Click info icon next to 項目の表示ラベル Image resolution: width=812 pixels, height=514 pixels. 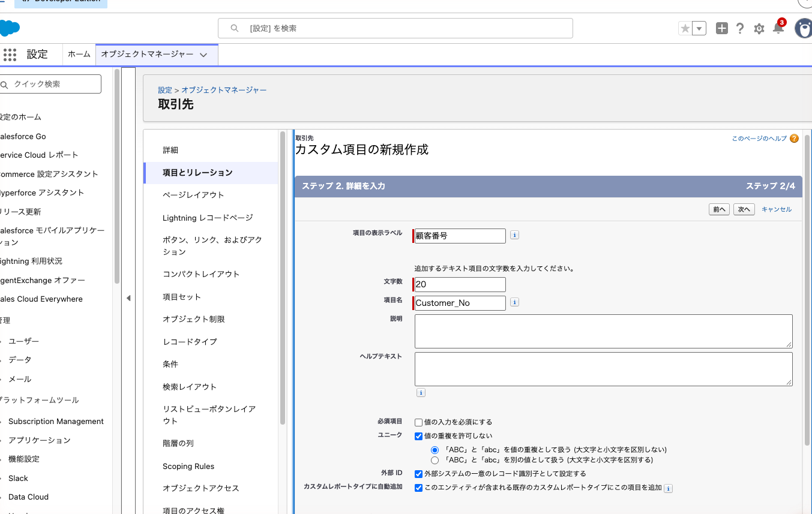tap(514, 235)
